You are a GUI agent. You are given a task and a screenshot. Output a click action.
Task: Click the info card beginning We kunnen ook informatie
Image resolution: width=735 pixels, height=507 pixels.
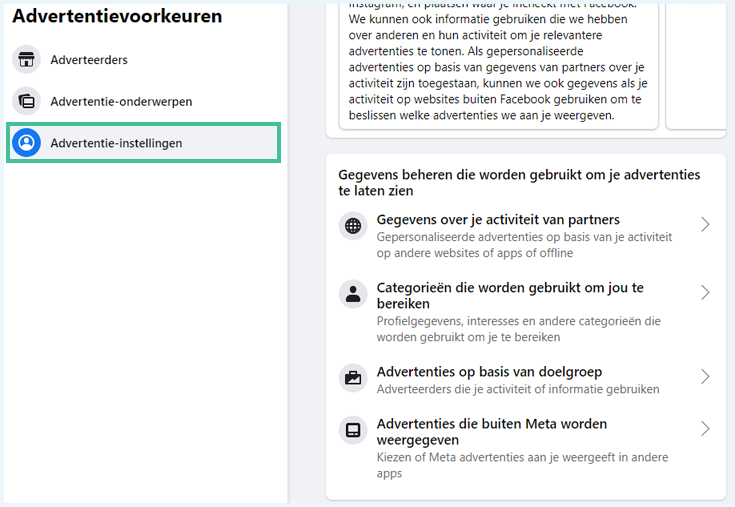pos(498,66)
